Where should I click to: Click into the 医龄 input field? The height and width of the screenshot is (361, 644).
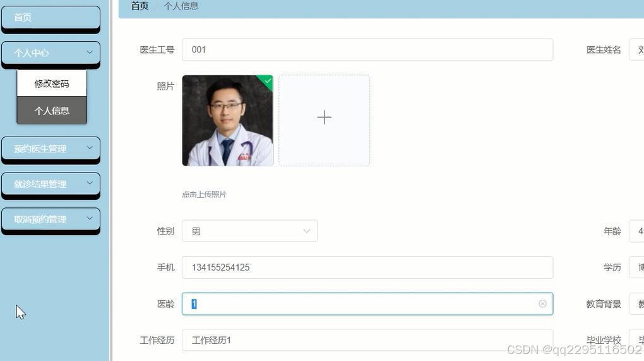[367, 304]
